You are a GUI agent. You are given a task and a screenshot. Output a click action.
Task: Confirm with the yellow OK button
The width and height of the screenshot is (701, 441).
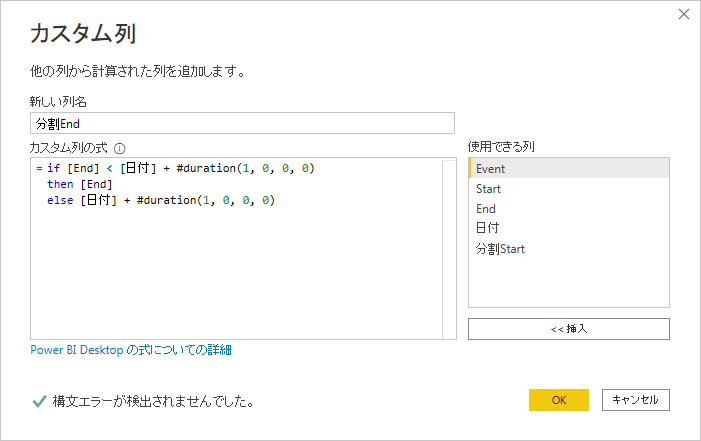[559, 400]
